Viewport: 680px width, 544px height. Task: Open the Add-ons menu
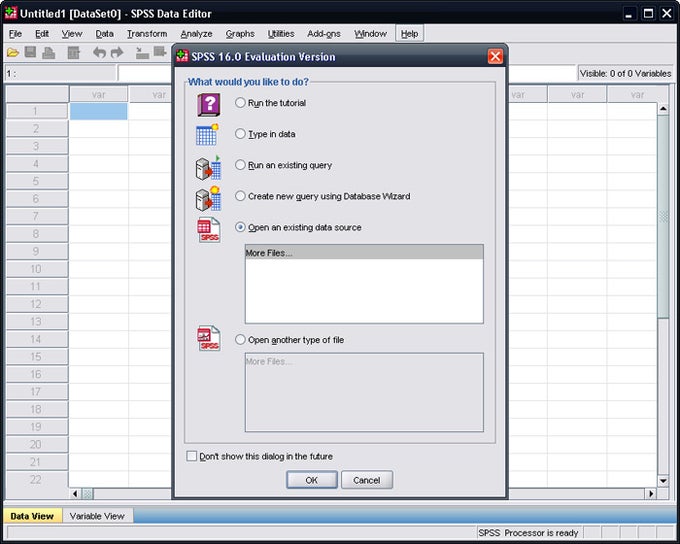point(324,33)
